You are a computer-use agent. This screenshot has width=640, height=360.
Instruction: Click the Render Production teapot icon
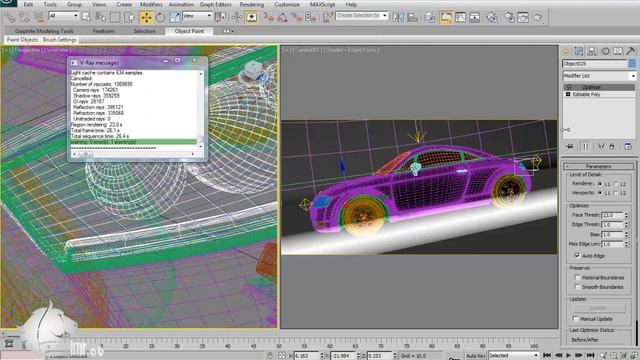click(538, 17)
